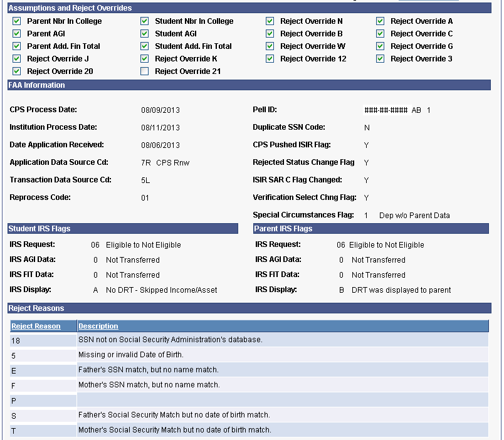Toggle Reject Override K checkbox

tap(145, 59)
